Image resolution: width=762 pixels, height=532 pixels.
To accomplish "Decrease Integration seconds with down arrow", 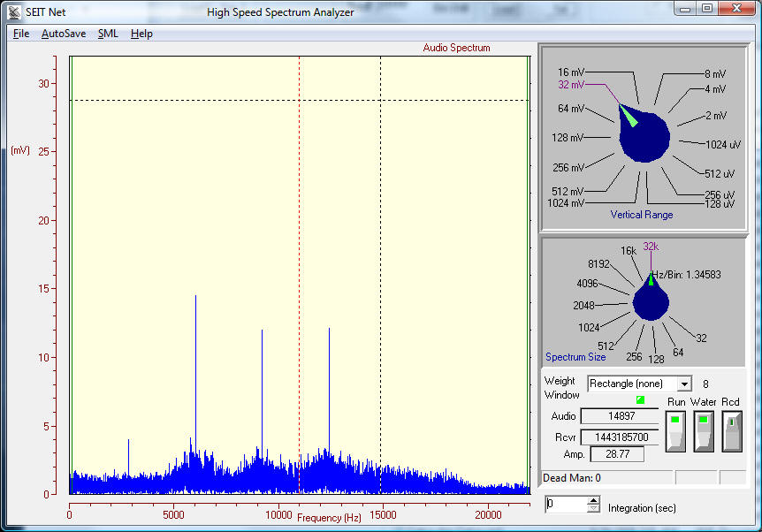I will 591,509.
